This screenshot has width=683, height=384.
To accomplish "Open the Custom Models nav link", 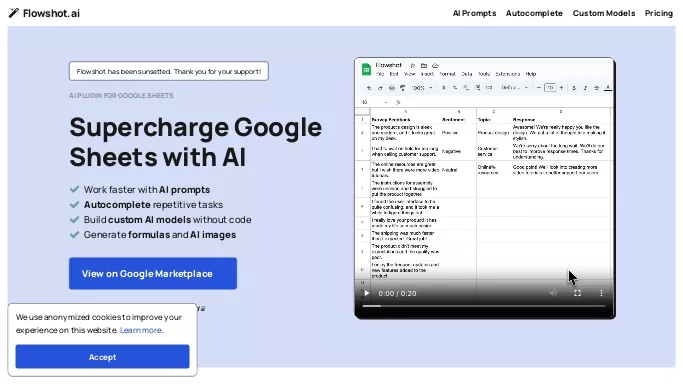I will [x=604, y=13].
